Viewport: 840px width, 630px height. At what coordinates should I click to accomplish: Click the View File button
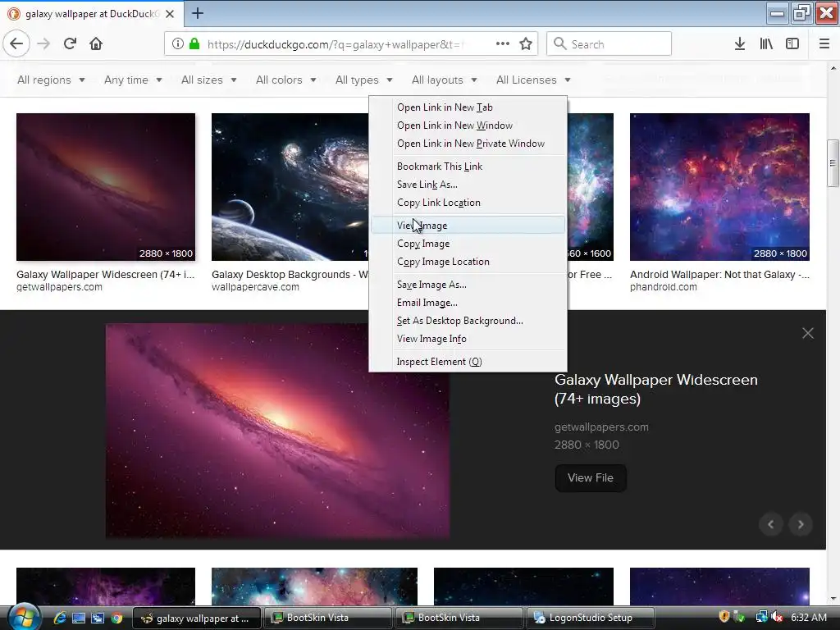591,478
